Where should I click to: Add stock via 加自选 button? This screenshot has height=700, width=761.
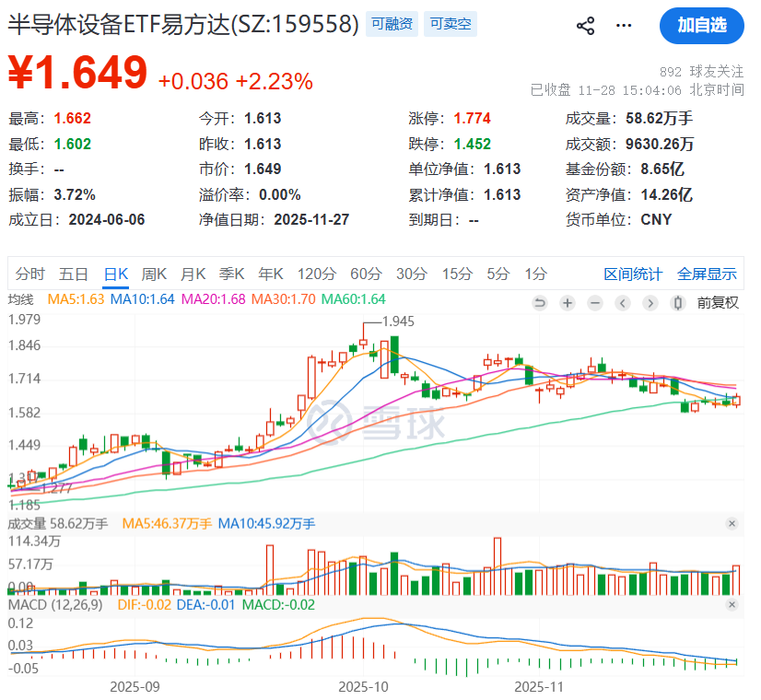pyautogui.click(x=701, y=25)
